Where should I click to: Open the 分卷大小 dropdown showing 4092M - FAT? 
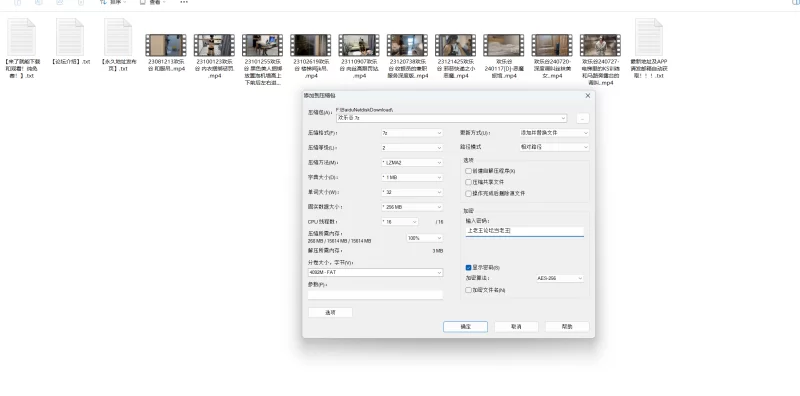click(x=376, y=273)
